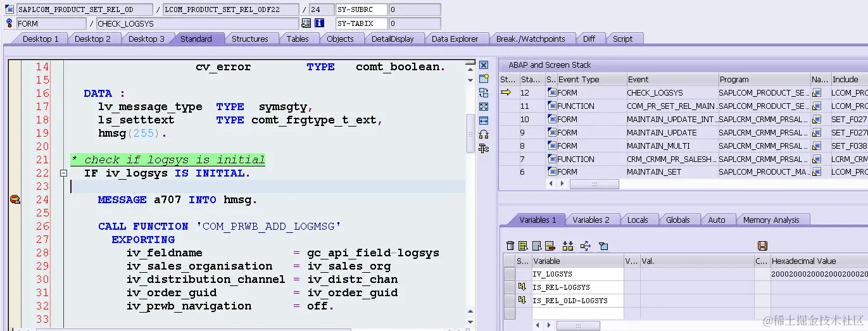The image size is (868, 331).
Task: Switch to Variables 2 tab
Action: 591,220
